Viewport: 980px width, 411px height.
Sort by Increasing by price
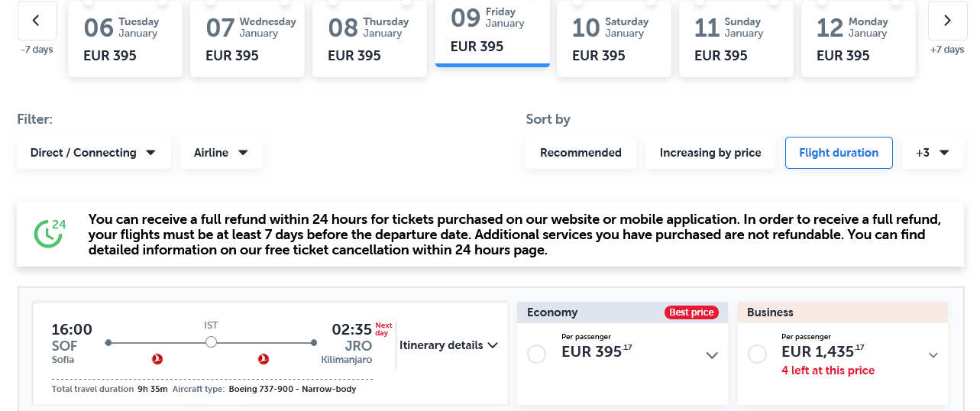(x=710, y=153)
